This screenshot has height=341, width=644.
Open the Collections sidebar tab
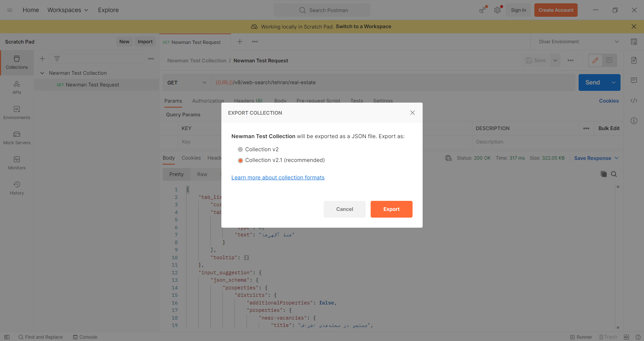click(x=17, y=63)
